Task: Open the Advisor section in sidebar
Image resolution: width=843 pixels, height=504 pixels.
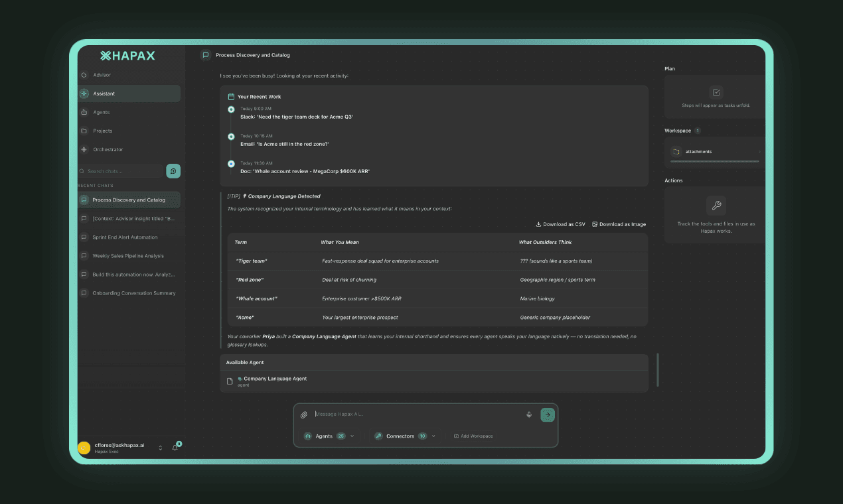Action: pos(102,75)
